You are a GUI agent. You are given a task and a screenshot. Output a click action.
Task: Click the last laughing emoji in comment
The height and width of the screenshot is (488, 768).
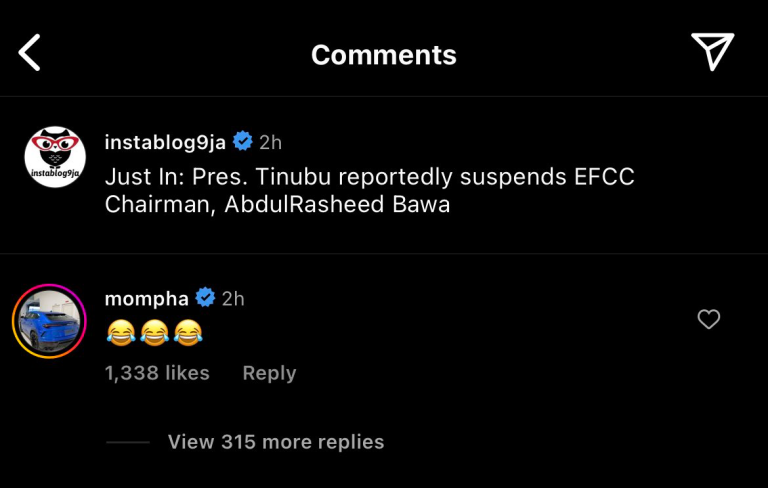[188, 333]
